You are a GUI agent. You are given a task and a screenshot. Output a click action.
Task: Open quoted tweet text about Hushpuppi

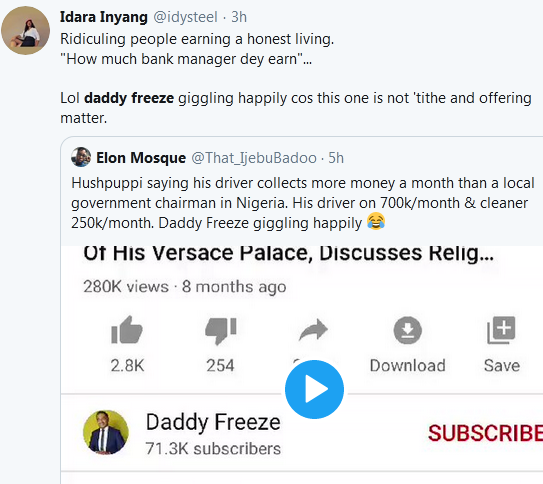coord(303,203)
